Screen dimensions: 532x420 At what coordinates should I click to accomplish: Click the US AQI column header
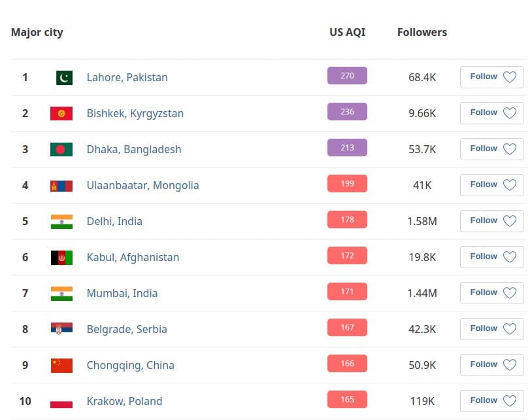347,32
